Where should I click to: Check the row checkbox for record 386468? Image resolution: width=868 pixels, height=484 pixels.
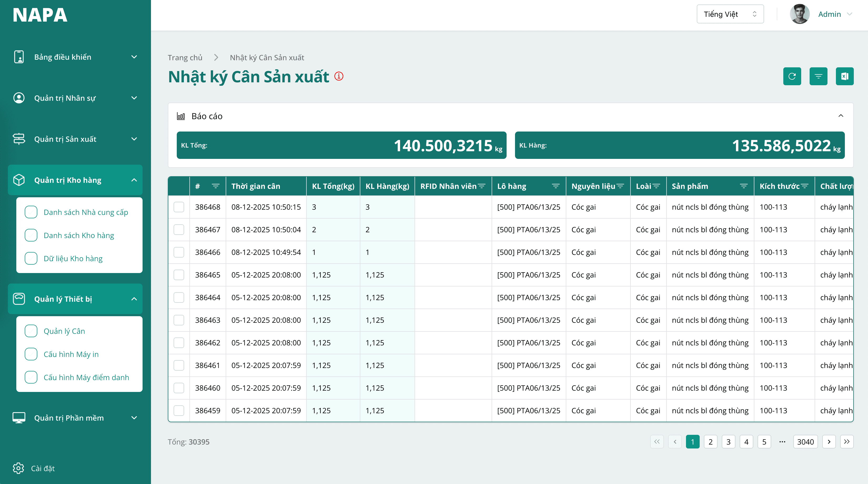[179, 207]
